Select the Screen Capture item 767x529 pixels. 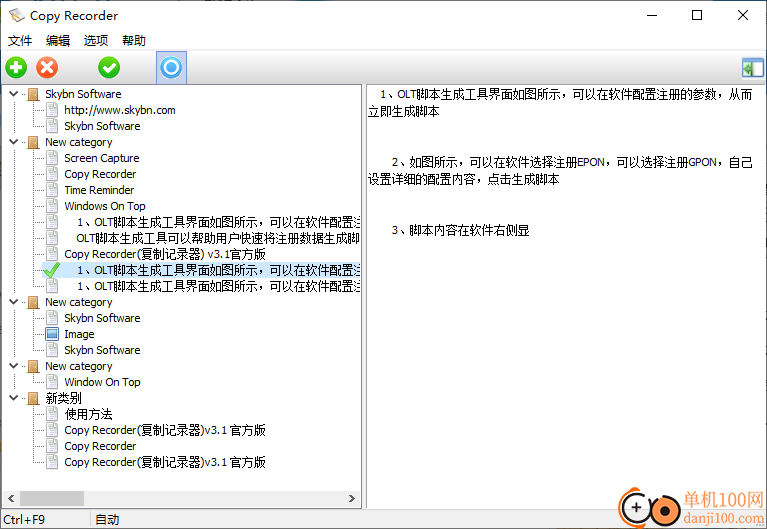click(102, 158)
